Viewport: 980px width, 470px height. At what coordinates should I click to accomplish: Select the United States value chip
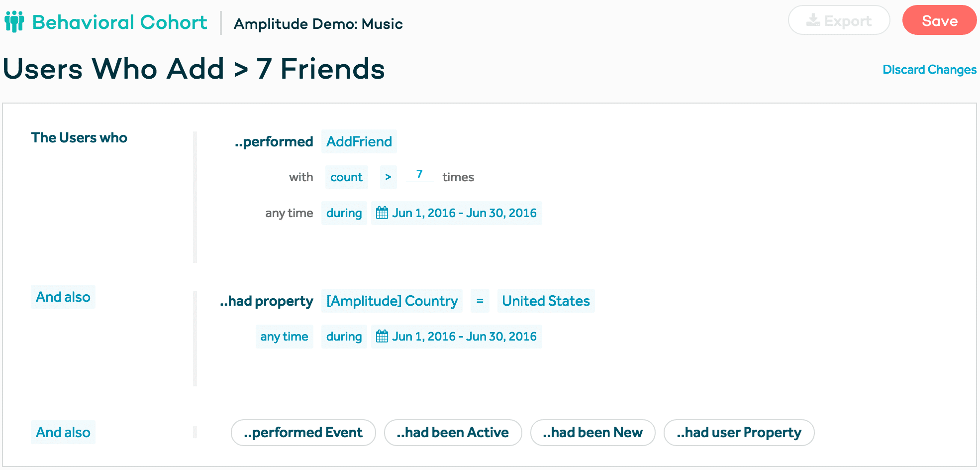click(546, 301)
